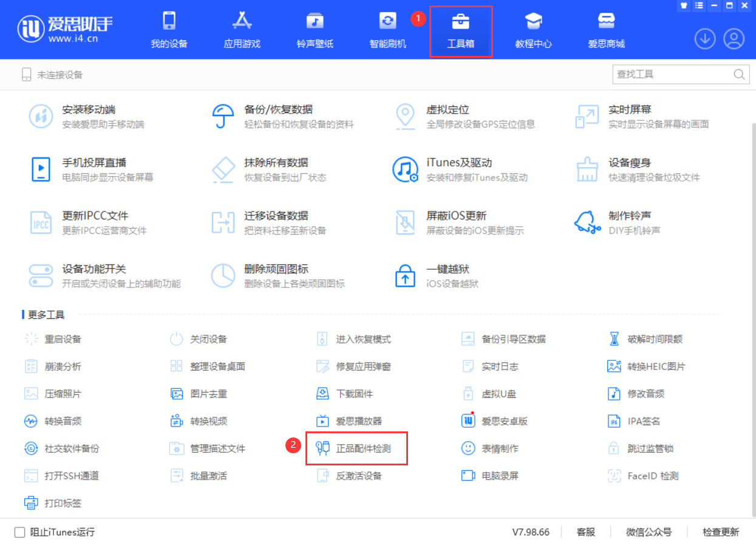Screen dimensions: 756x545
Task: Open the 制作铃声 bell icon
Action: coord(587,222)
